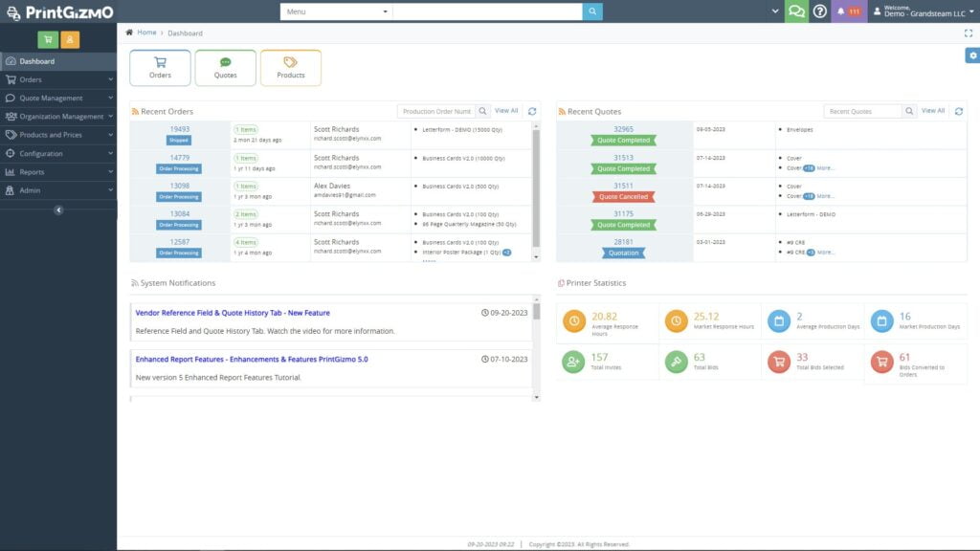Click the blue search button in header
Image resolution: width=980 pixels, height=551 pixels.
click(x=591, y=11)
